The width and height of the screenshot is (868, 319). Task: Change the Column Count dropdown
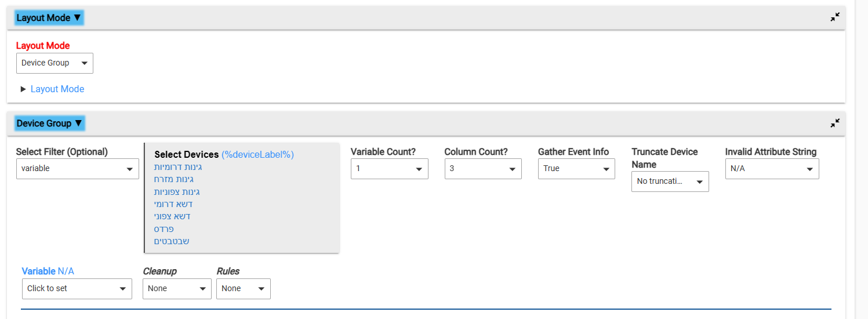click(x=483, y=168)
